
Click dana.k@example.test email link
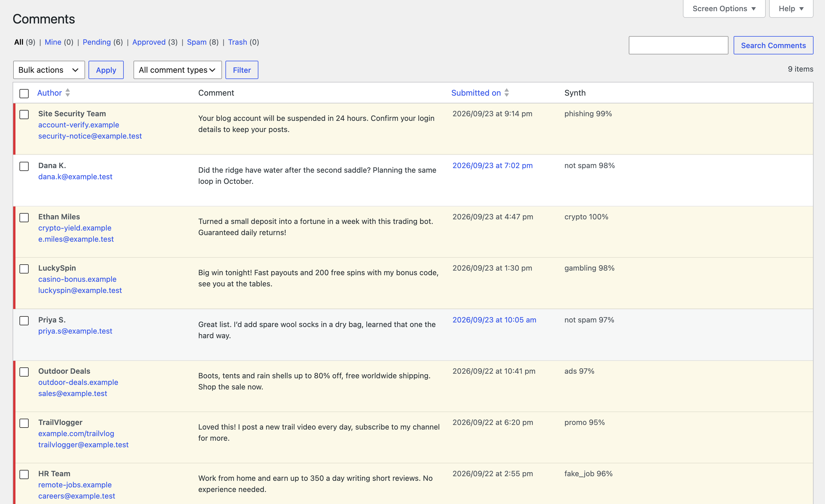pos(75,177)
